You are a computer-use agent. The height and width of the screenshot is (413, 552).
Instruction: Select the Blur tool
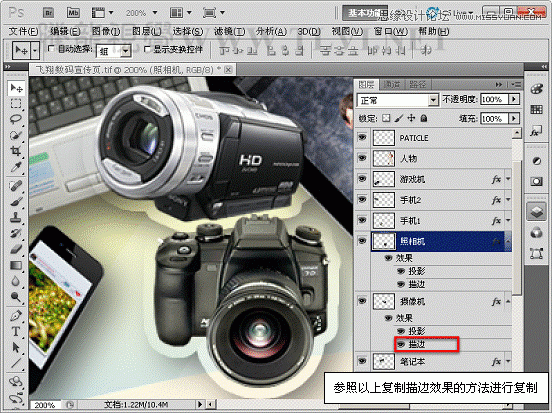[16, 281]
